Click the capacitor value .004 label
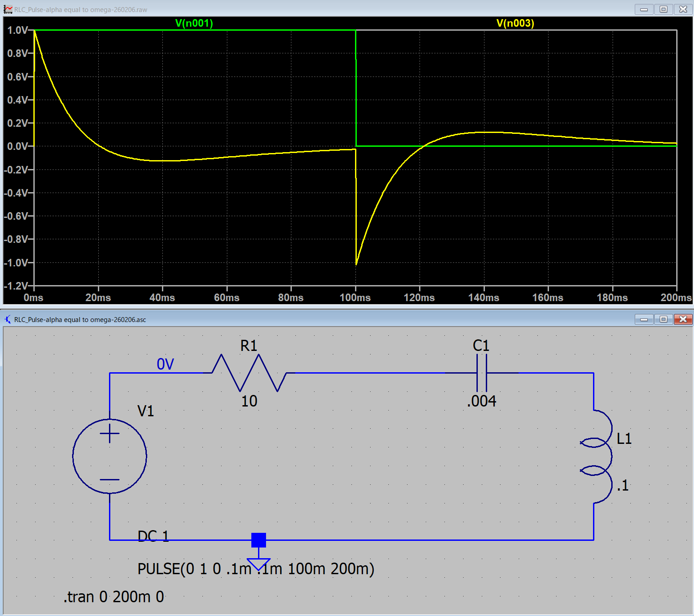Viewport: 694px width, 616px height. (481, 401)
